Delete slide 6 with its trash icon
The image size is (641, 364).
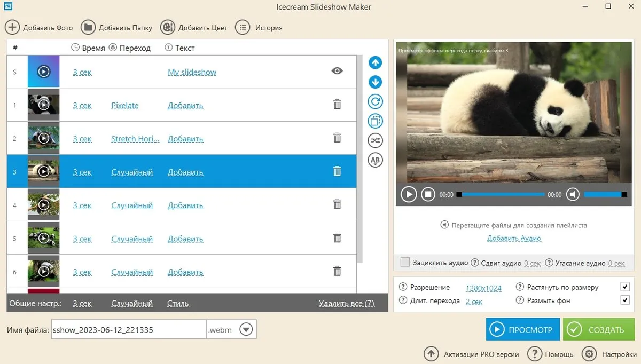coord(337,271)
